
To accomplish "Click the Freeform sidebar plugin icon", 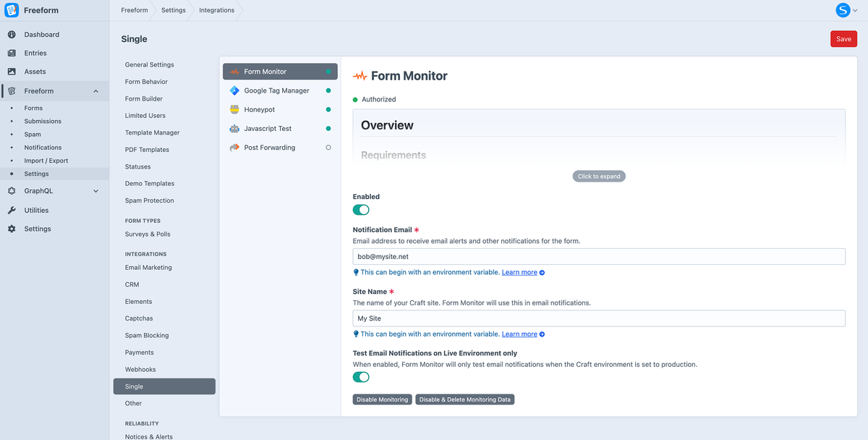I will coord(12,91).
